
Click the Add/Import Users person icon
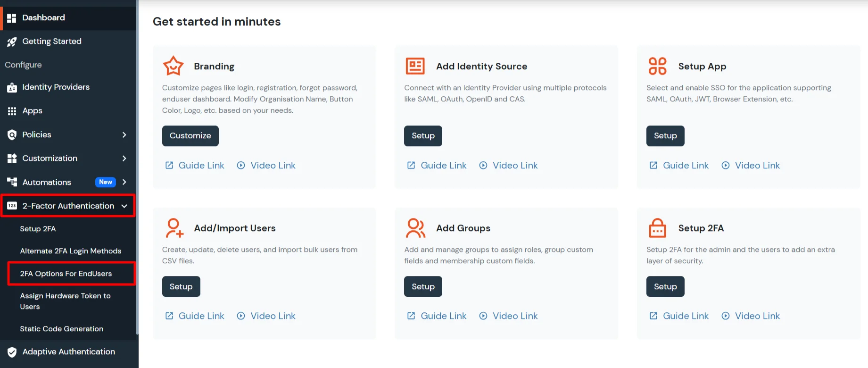(x=174, y=228)
